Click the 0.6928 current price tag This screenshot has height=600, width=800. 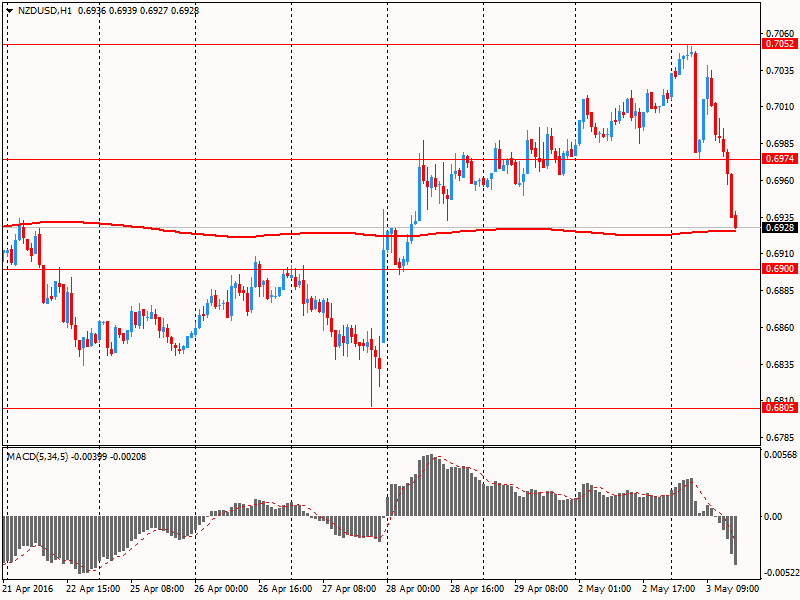779,227
